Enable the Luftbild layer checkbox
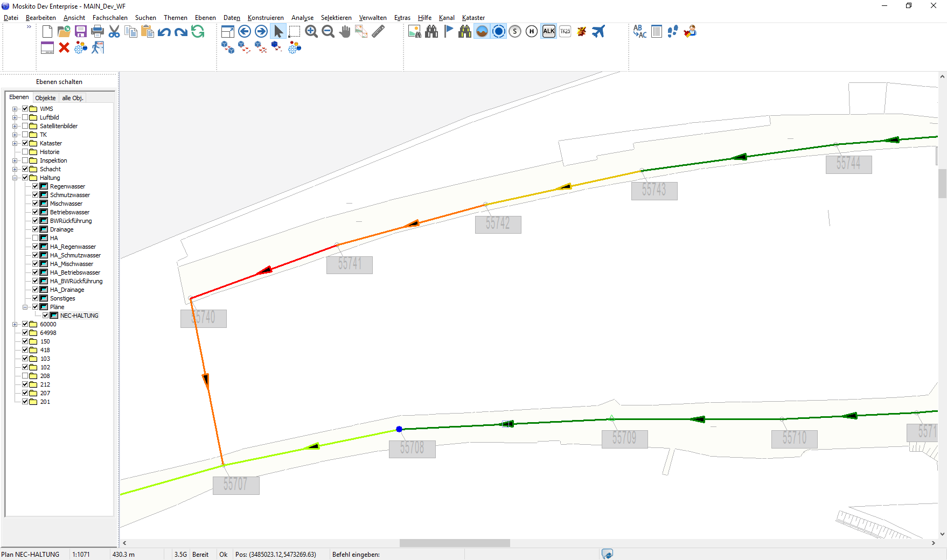 point(25,117)
